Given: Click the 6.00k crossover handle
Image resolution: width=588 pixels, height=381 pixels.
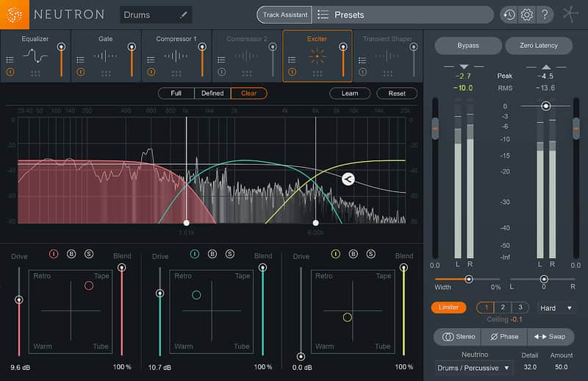Looking at the screenshot, I should [316, 223].
